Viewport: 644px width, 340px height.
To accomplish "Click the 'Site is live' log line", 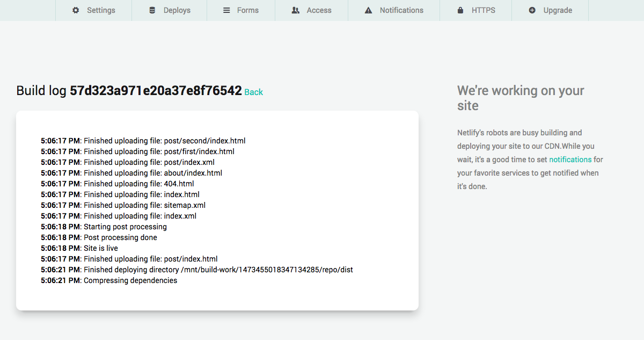I will coord(101,248).
